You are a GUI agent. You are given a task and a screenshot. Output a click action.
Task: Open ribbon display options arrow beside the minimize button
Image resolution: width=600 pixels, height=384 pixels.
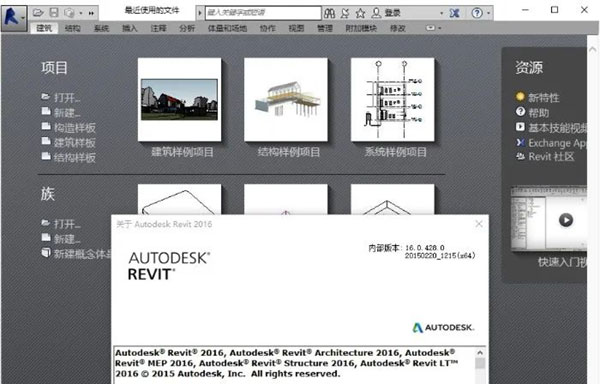coord(440,28)
